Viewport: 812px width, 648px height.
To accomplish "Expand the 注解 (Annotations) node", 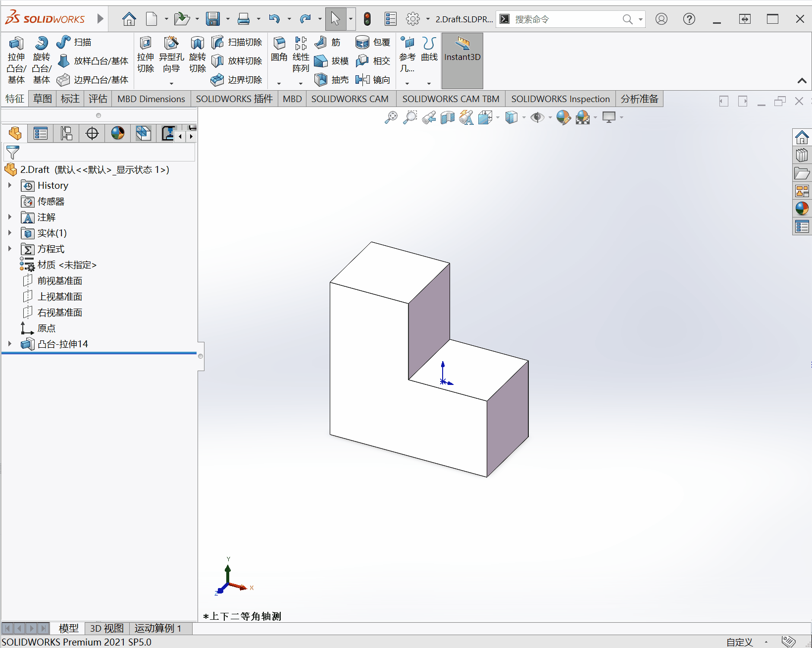I will [x=9, y=217].
